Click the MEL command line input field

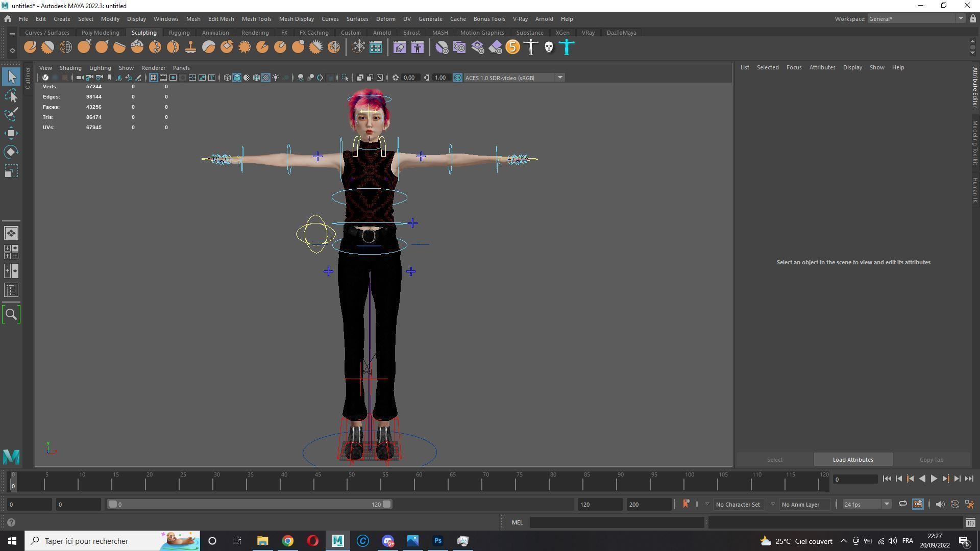coord(617,522)
